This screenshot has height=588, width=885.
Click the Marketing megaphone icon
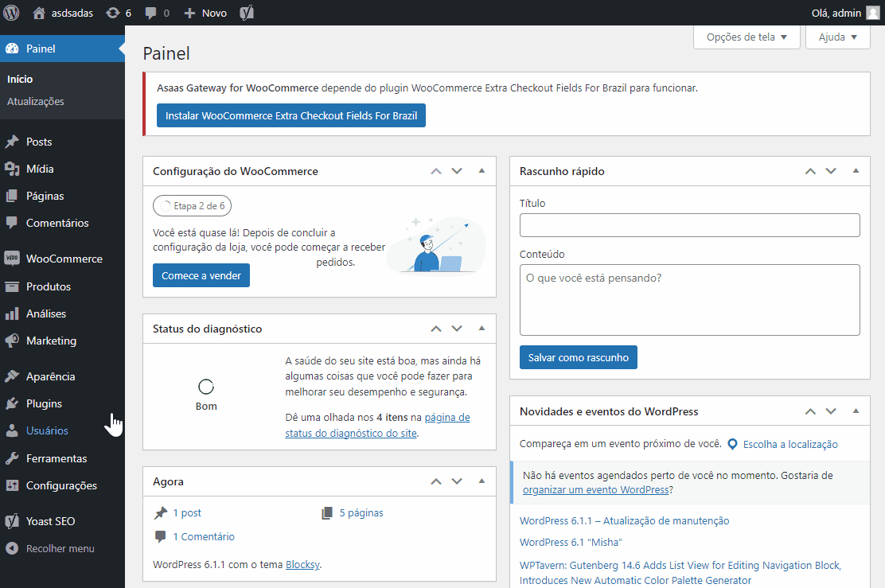pos(12,341)
